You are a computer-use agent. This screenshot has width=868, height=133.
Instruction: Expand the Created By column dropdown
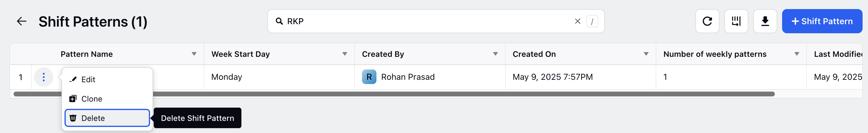(x=495, y=54)
